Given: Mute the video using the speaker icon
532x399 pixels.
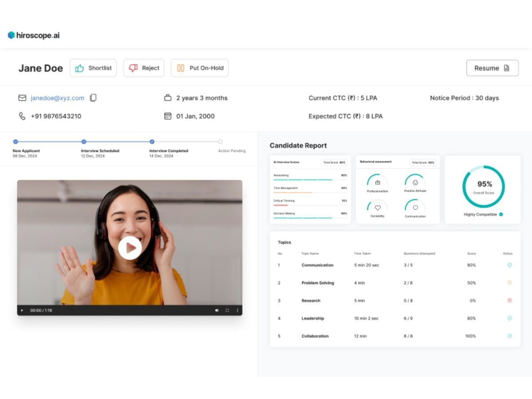Looking at the screenshot, I should pos(217,310).
